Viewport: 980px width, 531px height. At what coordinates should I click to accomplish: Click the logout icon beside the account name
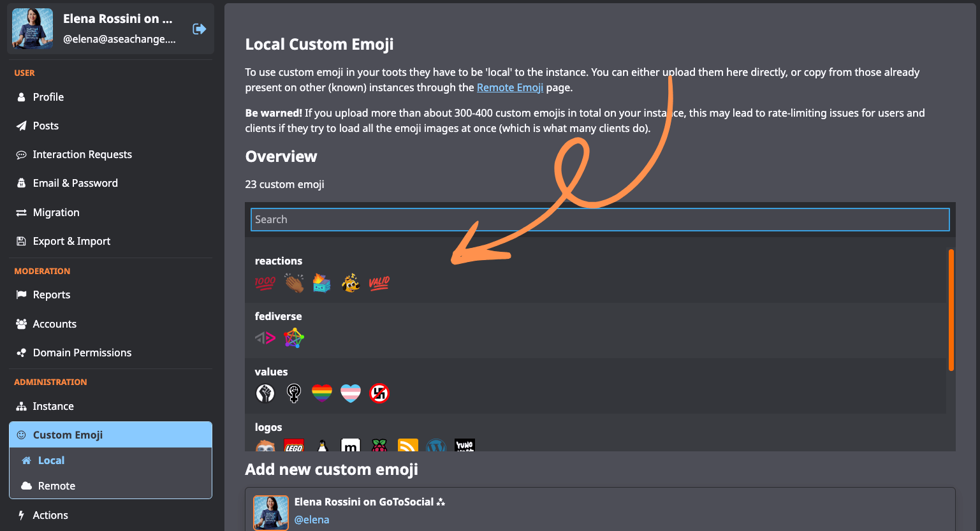coord(199,29)
